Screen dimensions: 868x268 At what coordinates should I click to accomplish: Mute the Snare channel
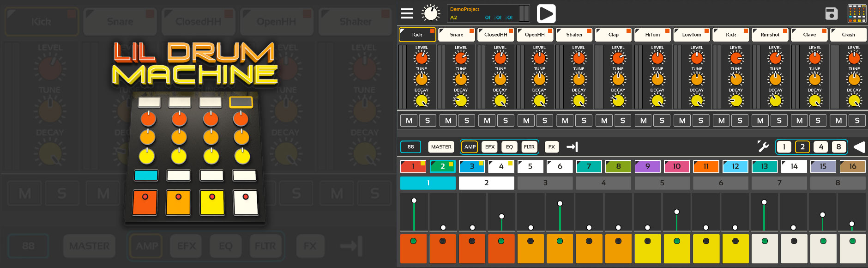click(448, 121)
